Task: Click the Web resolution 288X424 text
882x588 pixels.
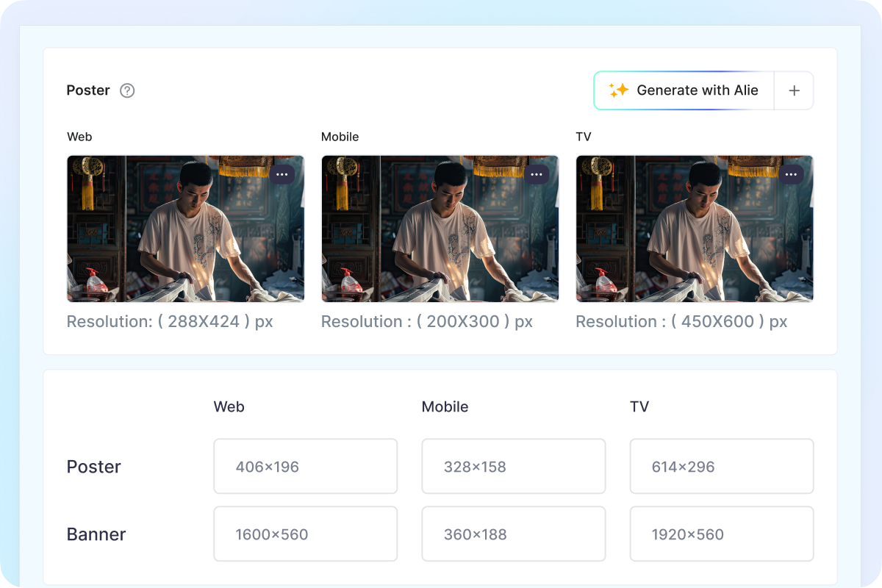Action: [x=169, y=321]
